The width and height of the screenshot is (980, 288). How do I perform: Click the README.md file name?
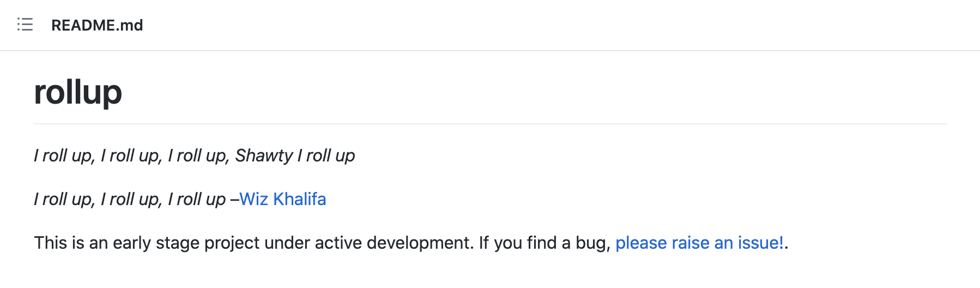pos(97,25)
